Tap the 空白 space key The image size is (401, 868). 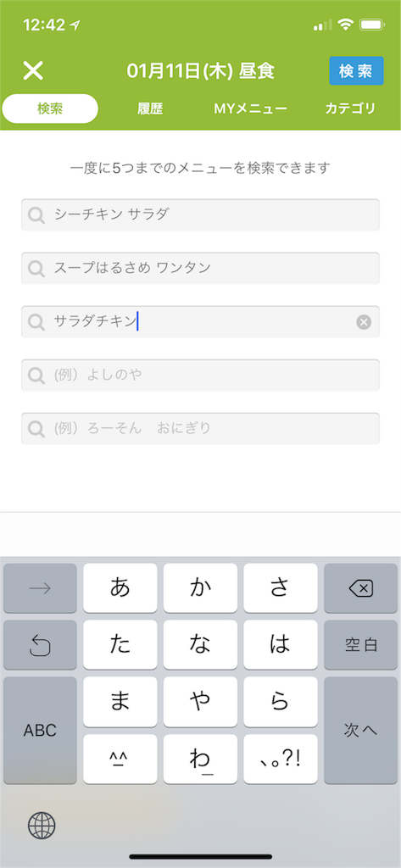(361, 645)
